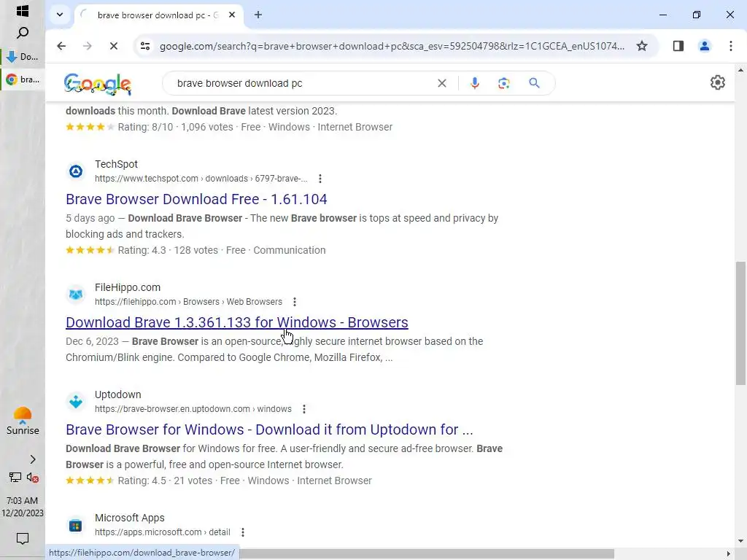Click the Rating: 8/10 · 1,096 votes text
Screen dimensions: 747x560
[175, 127]
